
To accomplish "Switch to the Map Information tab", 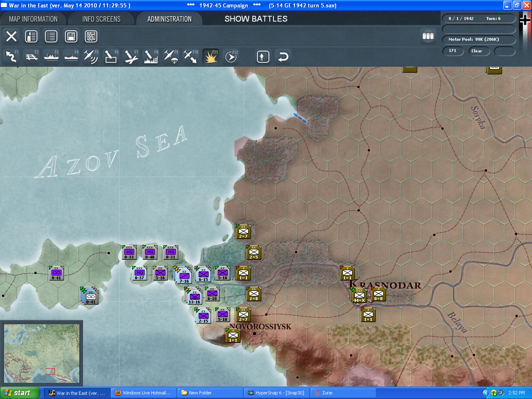I will (33, 19).
